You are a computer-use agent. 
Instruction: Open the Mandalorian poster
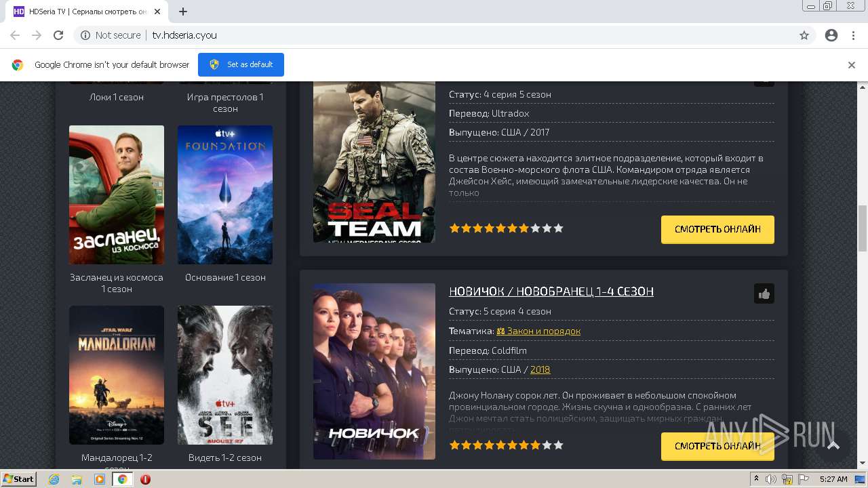[117, 375]
